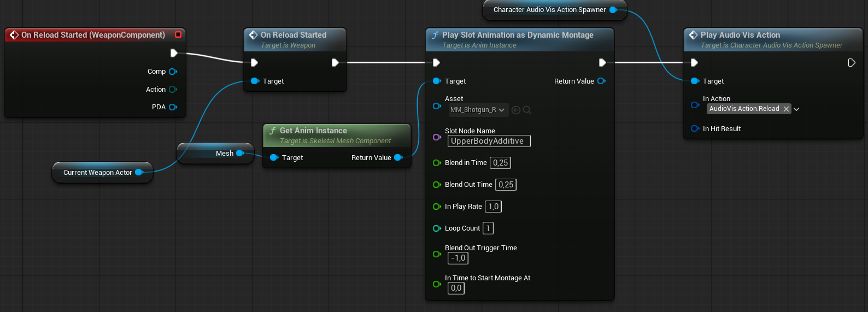Click the red delegate pin on On Reload Started
Image resolution: width=868 pixels, height=312 pixels.
click(x=178, y=34)
